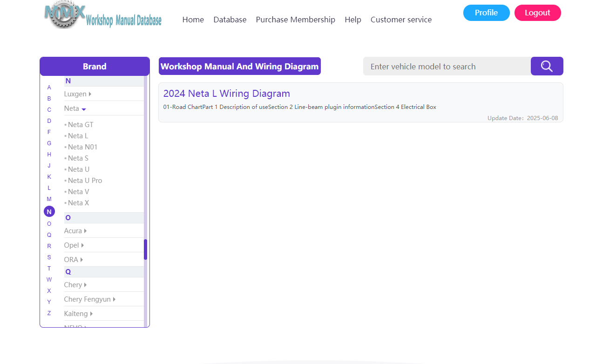596x364 pixels.
Task: Go to Purchase Membership page
Action: pos(296,20)
